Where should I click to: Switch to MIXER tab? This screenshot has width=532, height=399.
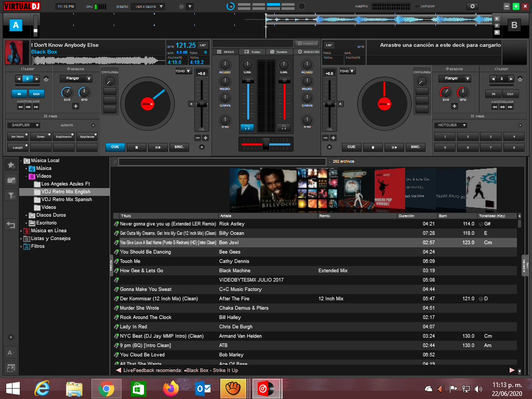225,52
